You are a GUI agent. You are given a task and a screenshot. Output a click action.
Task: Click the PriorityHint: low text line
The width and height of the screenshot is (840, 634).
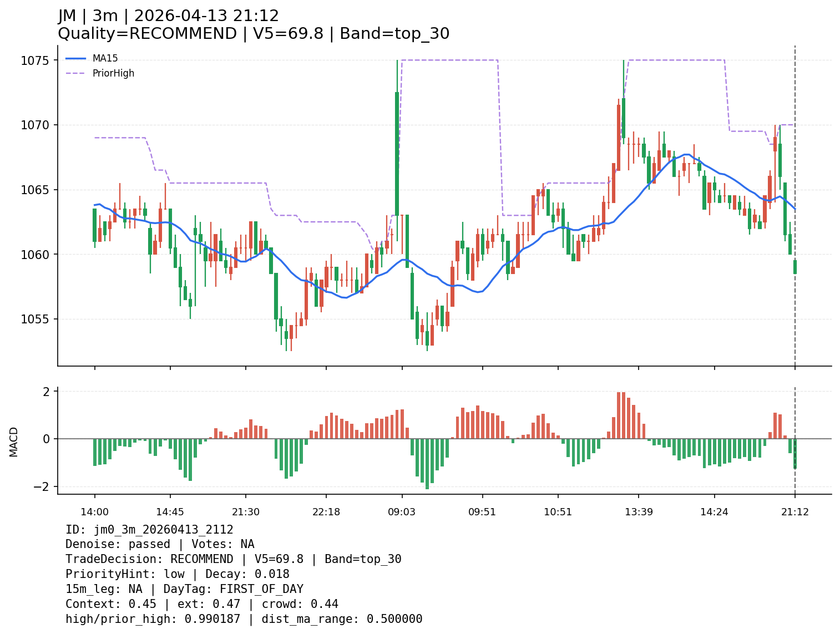point(177,574)
